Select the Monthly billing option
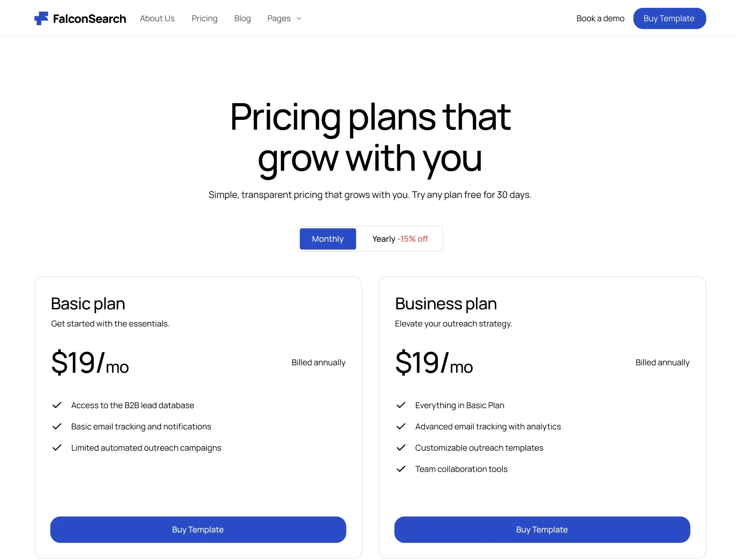 click(327, 238)
